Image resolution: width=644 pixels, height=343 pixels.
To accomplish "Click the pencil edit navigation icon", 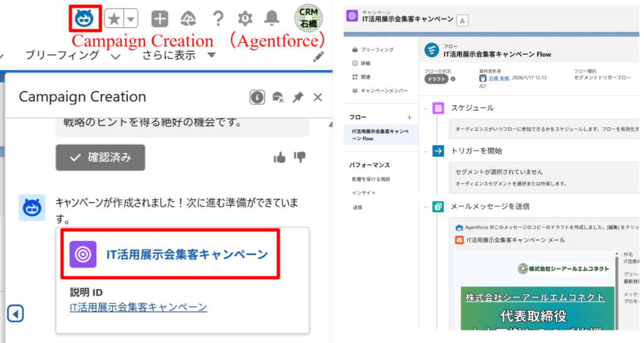I will pyautogui.click(x=318, y=57).
